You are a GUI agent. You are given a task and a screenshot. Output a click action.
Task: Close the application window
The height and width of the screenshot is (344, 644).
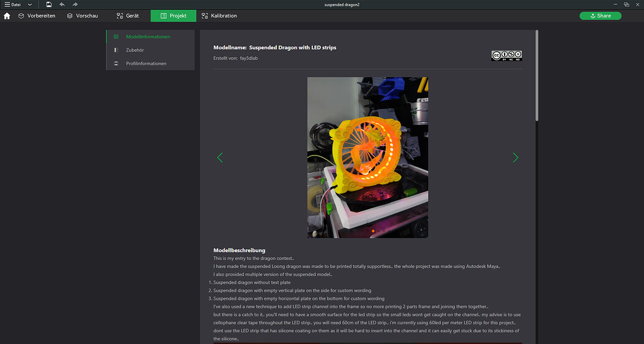pyautogui.click(x=638, y=4)
